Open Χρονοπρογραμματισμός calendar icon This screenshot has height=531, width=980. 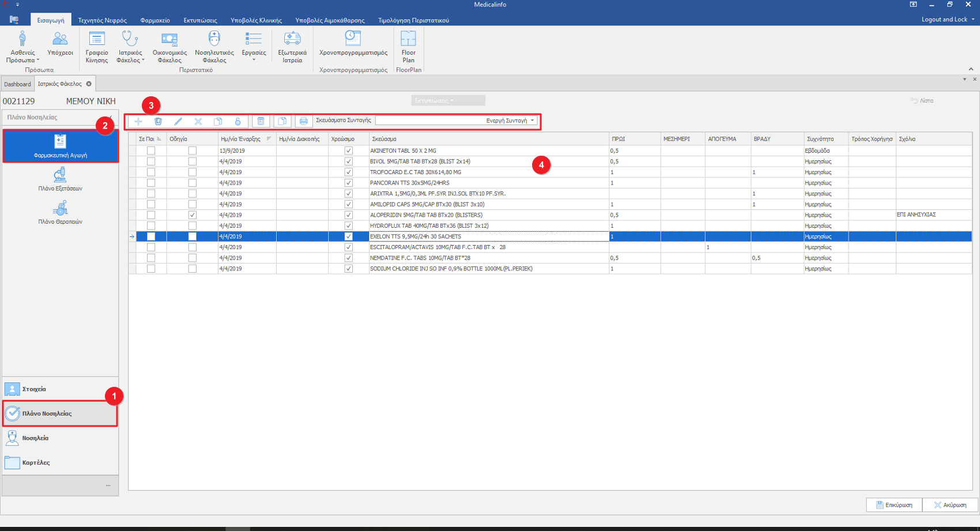pos(353,44)
